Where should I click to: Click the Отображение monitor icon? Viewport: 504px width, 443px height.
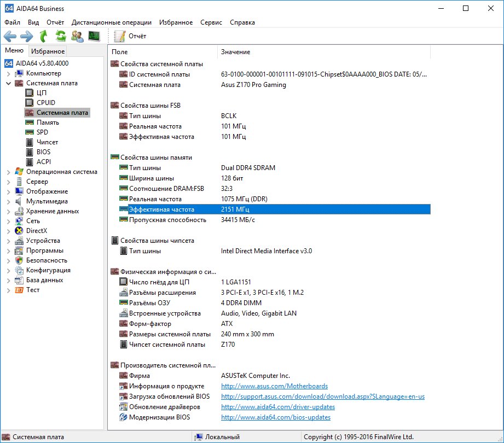click(x=19, y=191)
